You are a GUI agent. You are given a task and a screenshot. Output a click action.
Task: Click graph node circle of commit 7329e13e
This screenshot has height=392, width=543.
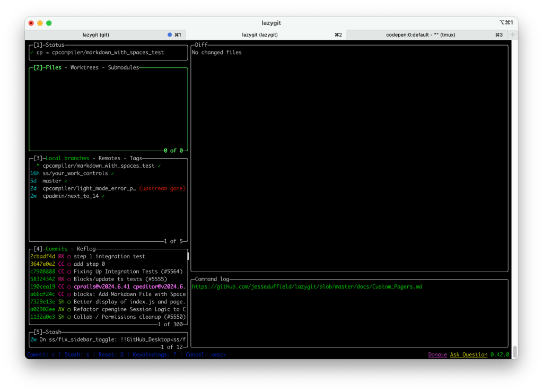(x=69, y=302)
